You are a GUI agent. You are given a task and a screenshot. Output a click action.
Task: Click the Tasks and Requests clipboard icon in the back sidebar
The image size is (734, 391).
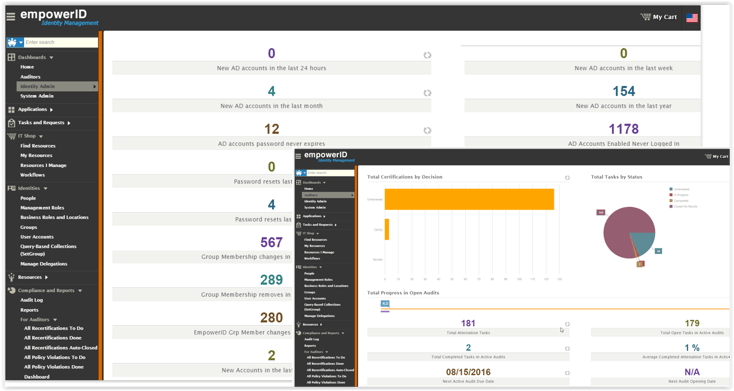click(x=11, y=123)
